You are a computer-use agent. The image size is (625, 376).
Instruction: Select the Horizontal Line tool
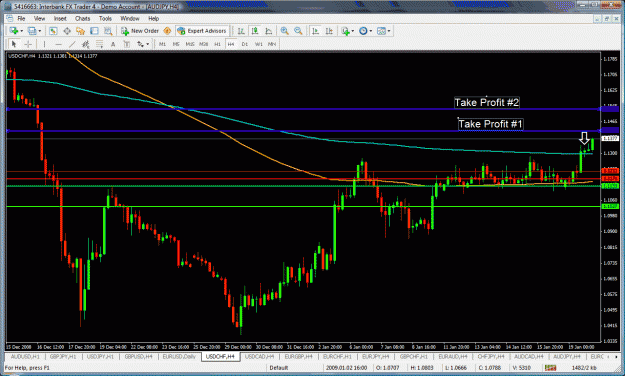pos(58,44)
